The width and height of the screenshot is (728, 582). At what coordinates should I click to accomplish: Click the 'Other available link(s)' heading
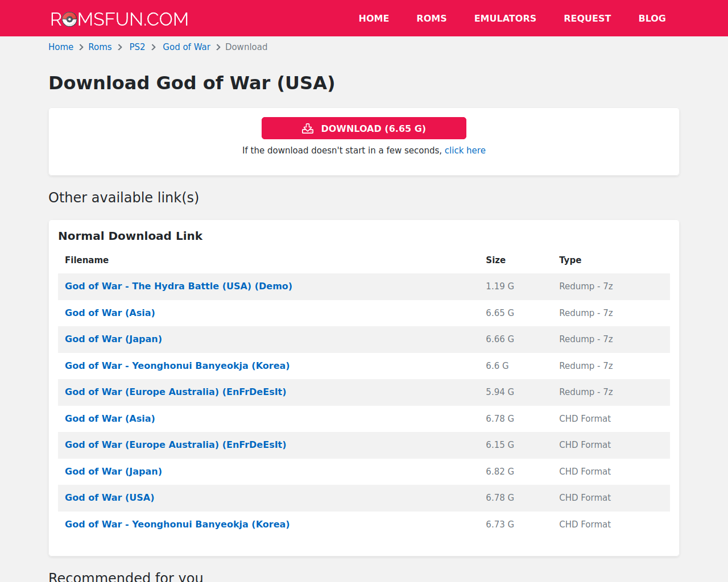(x=124, y=198)
